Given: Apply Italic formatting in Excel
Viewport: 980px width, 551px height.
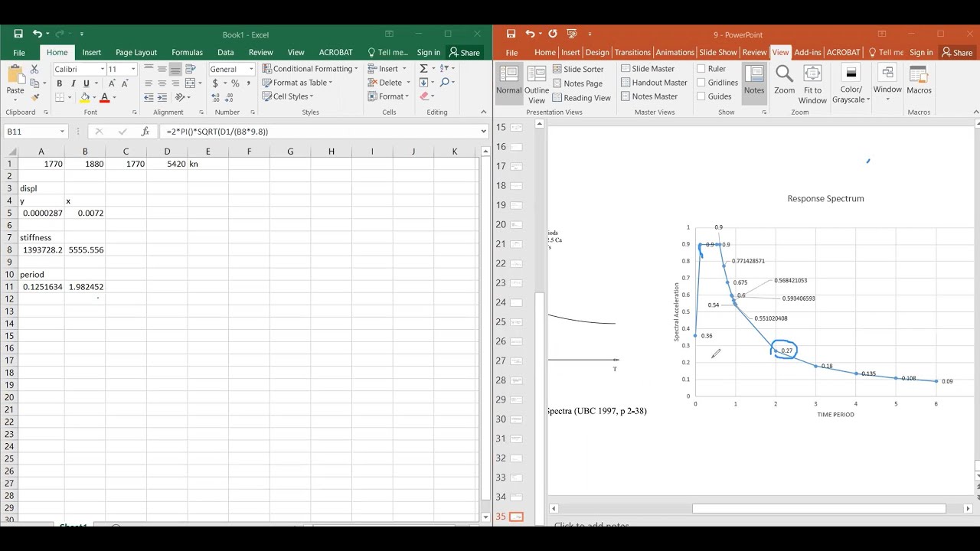Looking at the screenshot, I should click(73, 83).
